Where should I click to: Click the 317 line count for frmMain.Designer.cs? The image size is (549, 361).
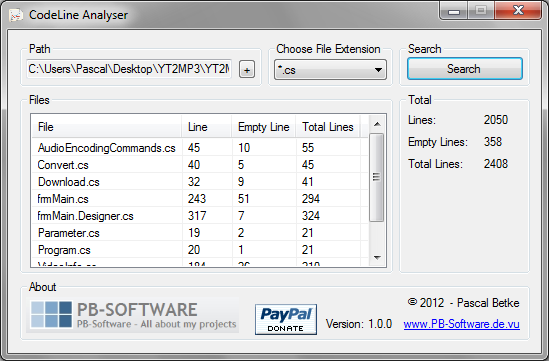coord(197,216)
